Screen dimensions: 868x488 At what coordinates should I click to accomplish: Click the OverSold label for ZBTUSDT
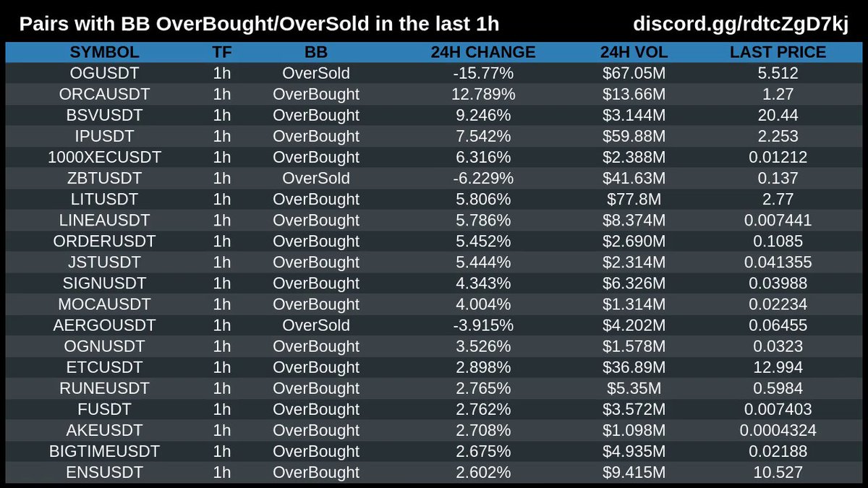(x=316, y=179)
